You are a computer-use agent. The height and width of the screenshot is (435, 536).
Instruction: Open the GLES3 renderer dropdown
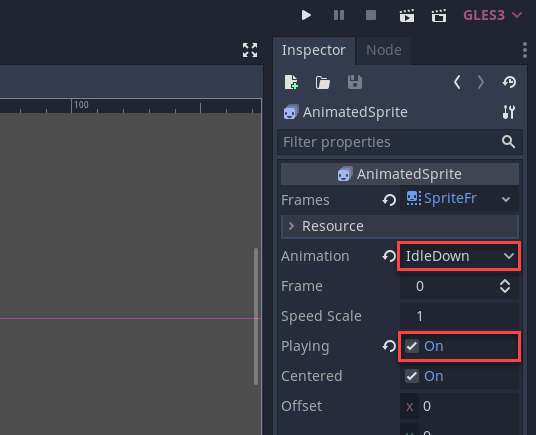tap(493, 15)
